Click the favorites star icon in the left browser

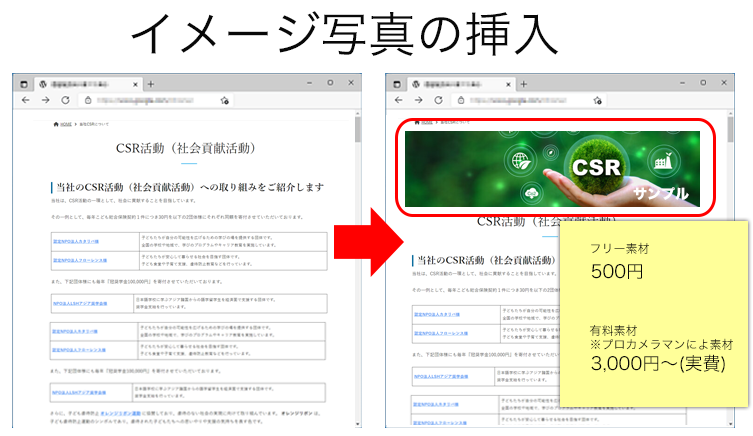(226, 101)
